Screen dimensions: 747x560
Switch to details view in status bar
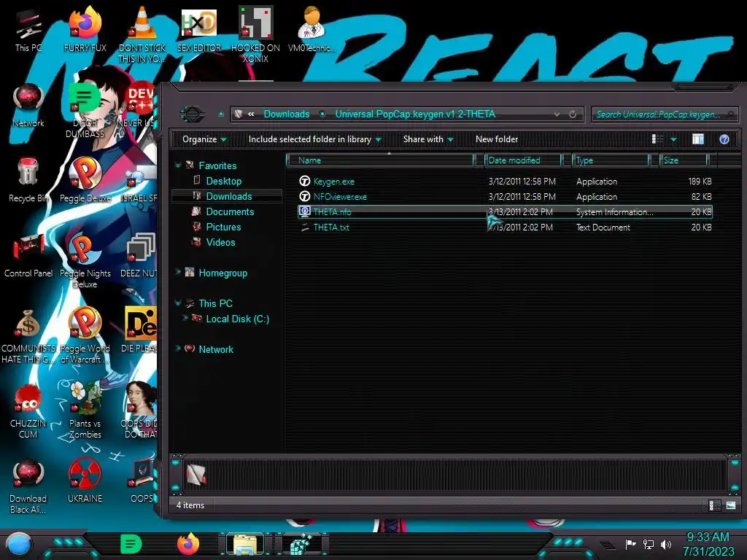click(x=715, y=505)
